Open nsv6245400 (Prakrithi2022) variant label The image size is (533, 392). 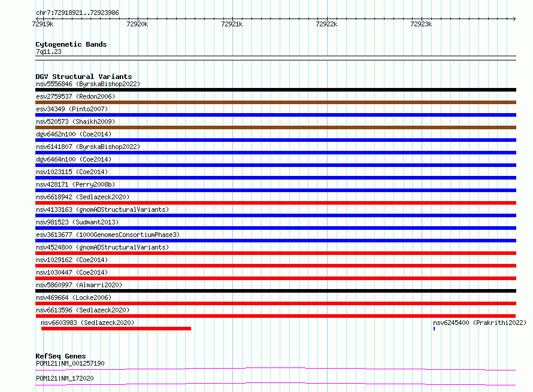(479, 323)
